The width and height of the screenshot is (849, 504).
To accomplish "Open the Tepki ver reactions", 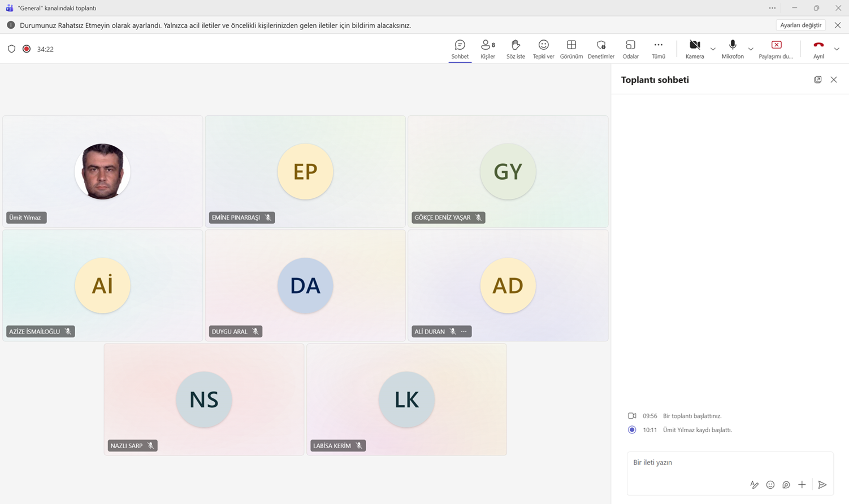I will pos(543,49).
